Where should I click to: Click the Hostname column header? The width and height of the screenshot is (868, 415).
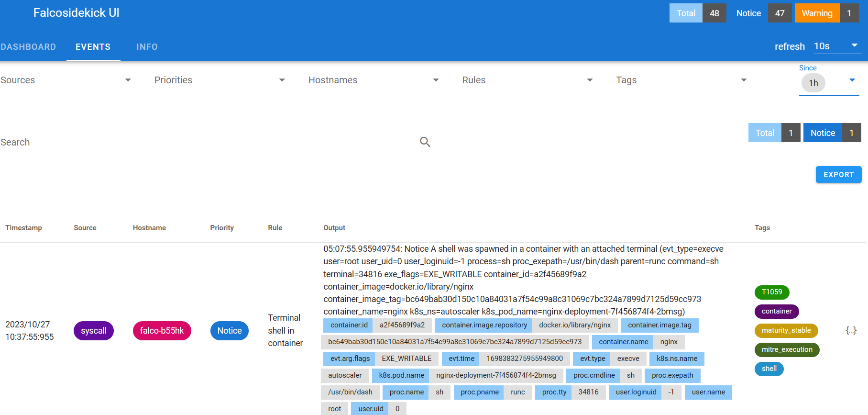149,228
